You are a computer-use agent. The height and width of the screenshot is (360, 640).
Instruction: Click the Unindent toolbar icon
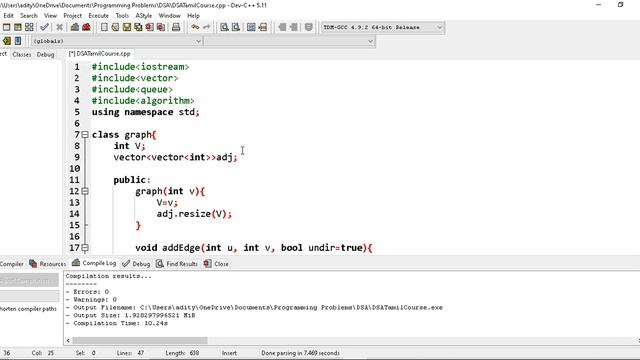tap(293, 27)
